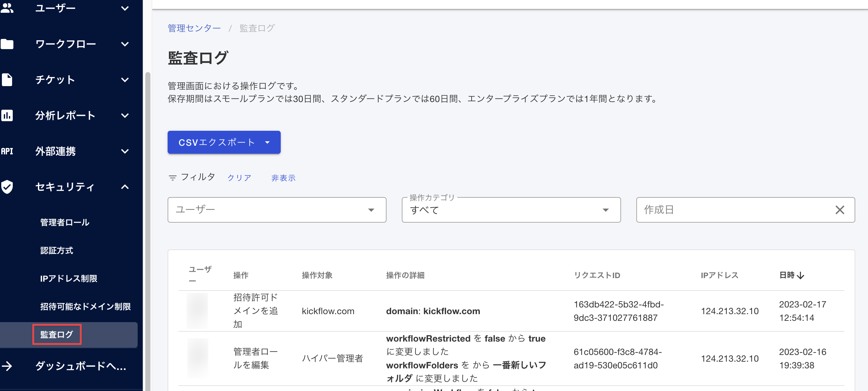This screenshot has height=391, width=868.
Task: Click the IP address in the 2023-02-17 row
Action: coord(730,311)
